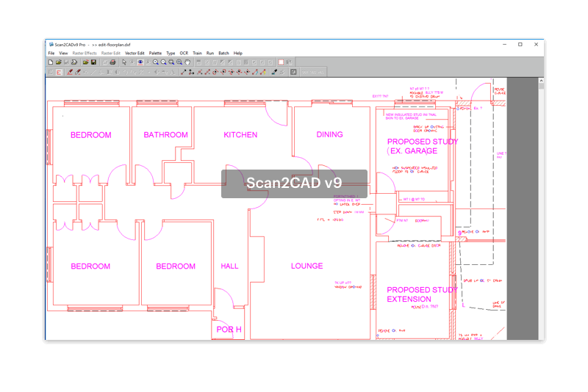
Task: Click the KITCHEN label in the drawing
Action: click(x=240, y=135)
